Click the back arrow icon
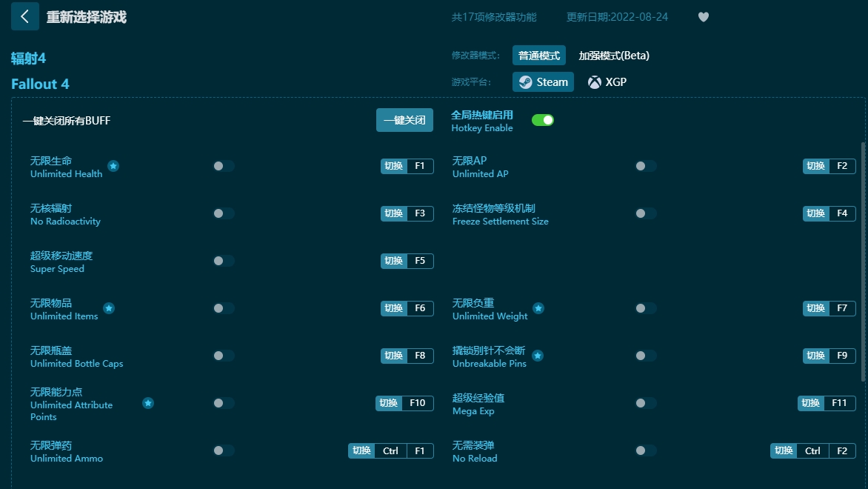The width and height of the screenshot is (868, 489). pos(25,16)
